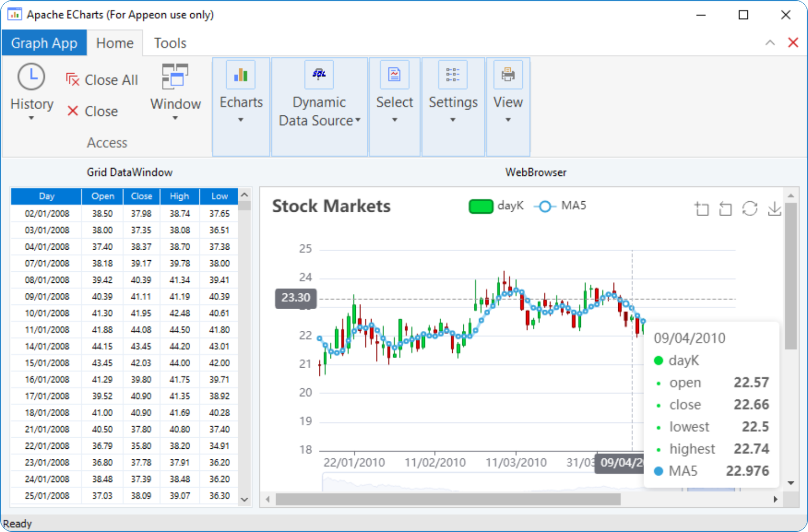Viewport: 808px width, 532px height.
Task: Click the View printer icon
Action: pos(508,75)
